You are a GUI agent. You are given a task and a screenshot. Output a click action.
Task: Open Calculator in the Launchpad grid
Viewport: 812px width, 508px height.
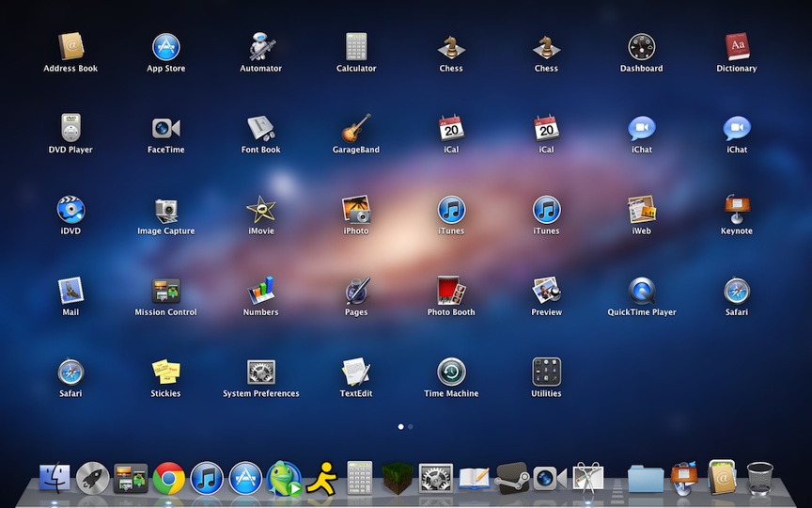[x=356, y=47]
